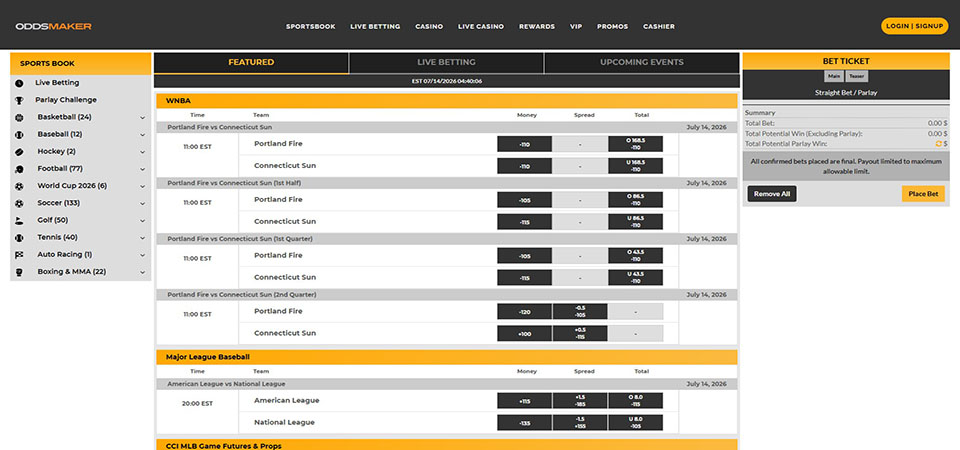The image size is (960, 450).
Task: Open the Cashier menu item
Action: 659,26
